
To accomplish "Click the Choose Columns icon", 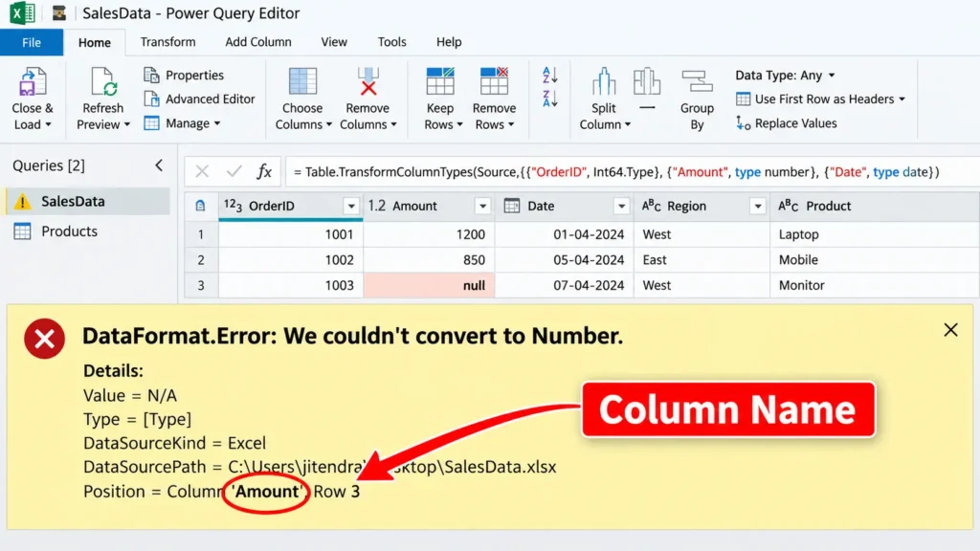I will [302, 82].
